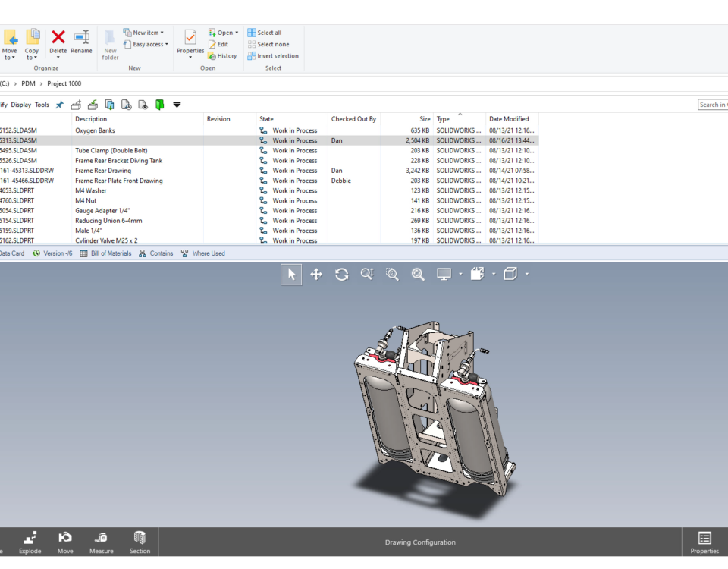Activate the Pan tool above the 3D model
Viewport: 728px width, 569px height.
click(x=316, y=274)
